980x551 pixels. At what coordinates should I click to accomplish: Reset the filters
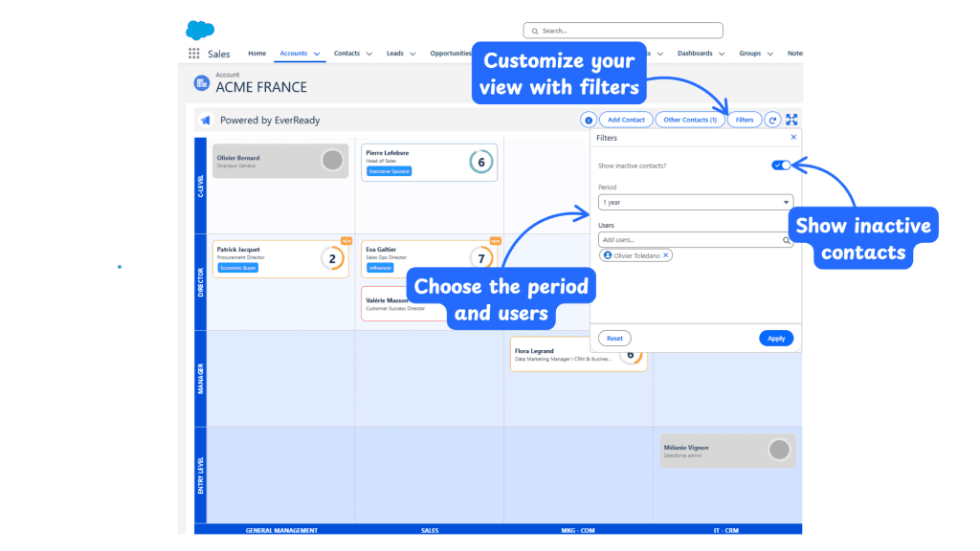click(614, 339)
